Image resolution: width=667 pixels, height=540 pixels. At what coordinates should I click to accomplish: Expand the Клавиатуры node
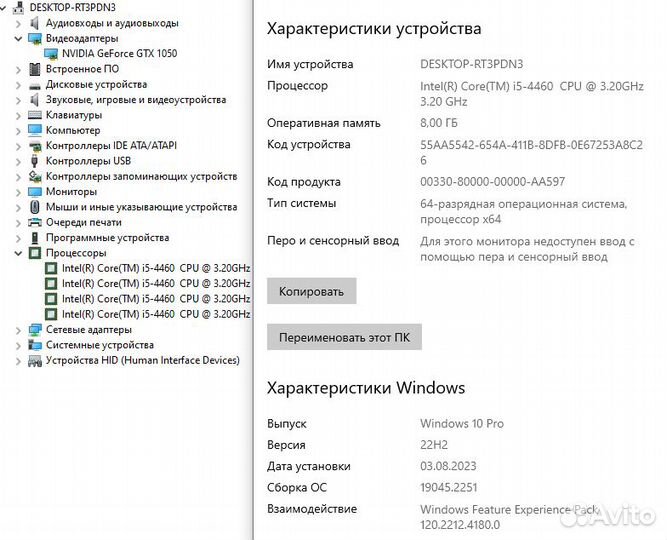[18, 115]
